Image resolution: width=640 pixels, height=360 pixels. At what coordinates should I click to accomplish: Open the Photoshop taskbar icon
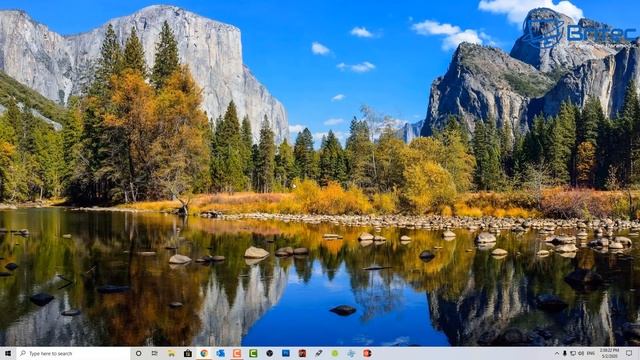(x=286, y=353)
